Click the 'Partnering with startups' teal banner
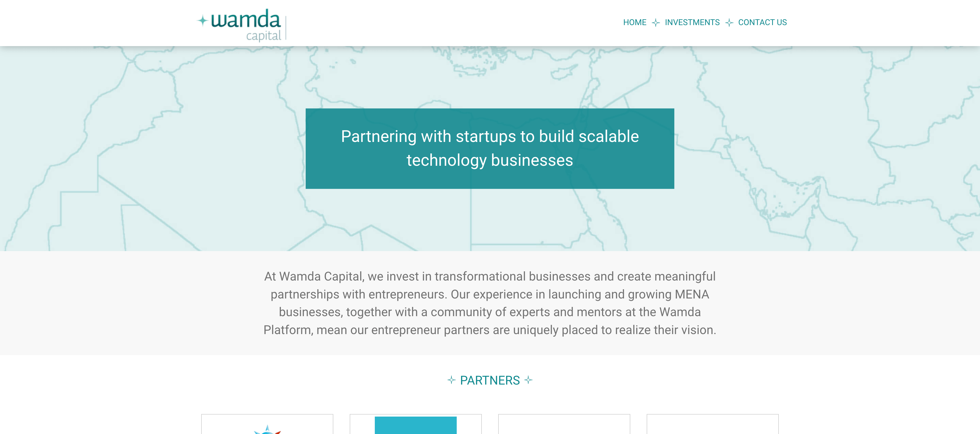Screen dimensions: 980x434 [x=490, y=149]
